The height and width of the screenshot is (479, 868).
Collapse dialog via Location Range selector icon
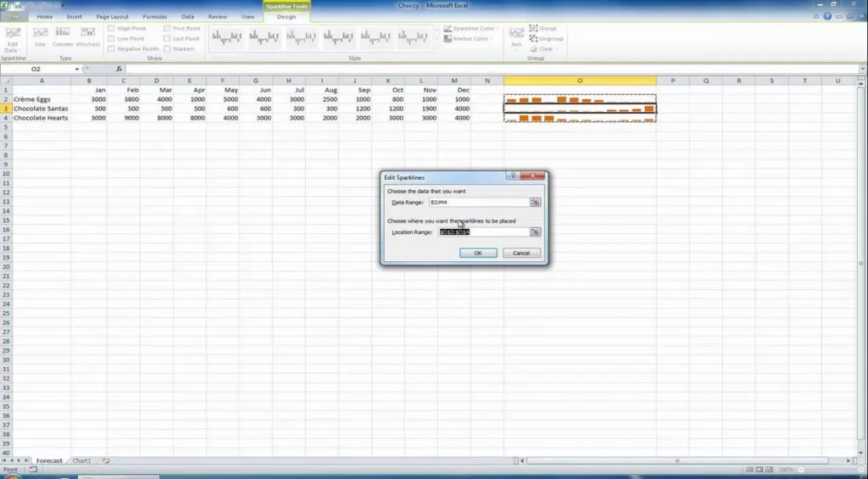tap(536, 232)
